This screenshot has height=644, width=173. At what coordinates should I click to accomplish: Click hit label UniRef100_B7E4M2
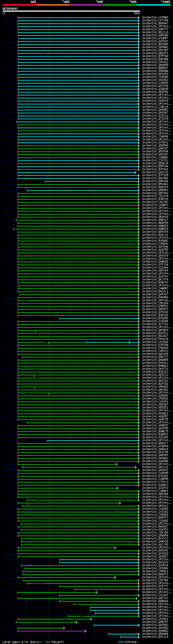coord(155,318)
